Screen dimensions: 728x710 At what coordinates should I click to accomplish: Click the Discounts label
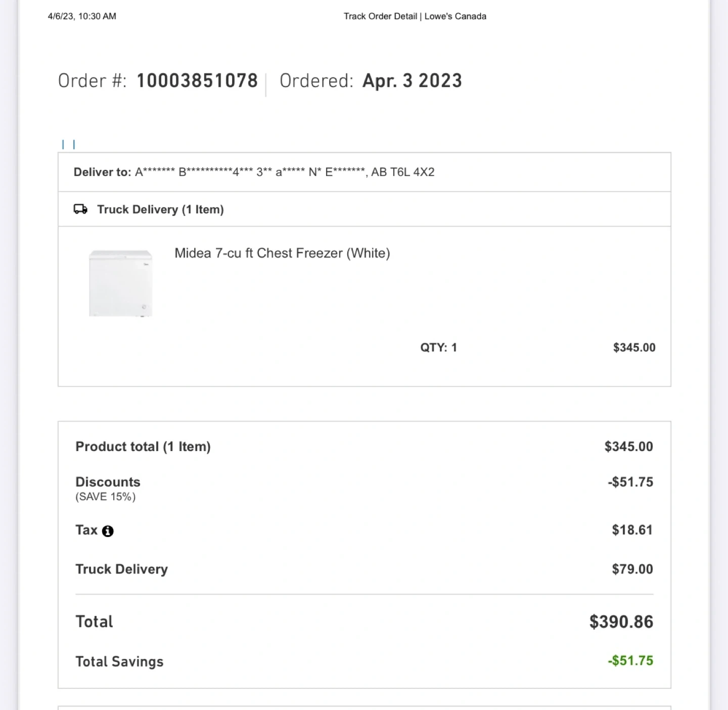(108, 482)
